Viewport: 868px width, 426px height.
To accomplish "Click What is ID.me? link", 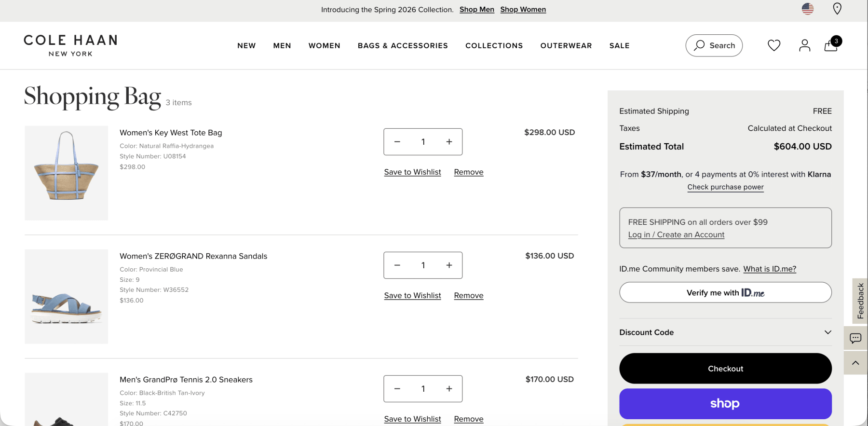I will pos(770,269).
